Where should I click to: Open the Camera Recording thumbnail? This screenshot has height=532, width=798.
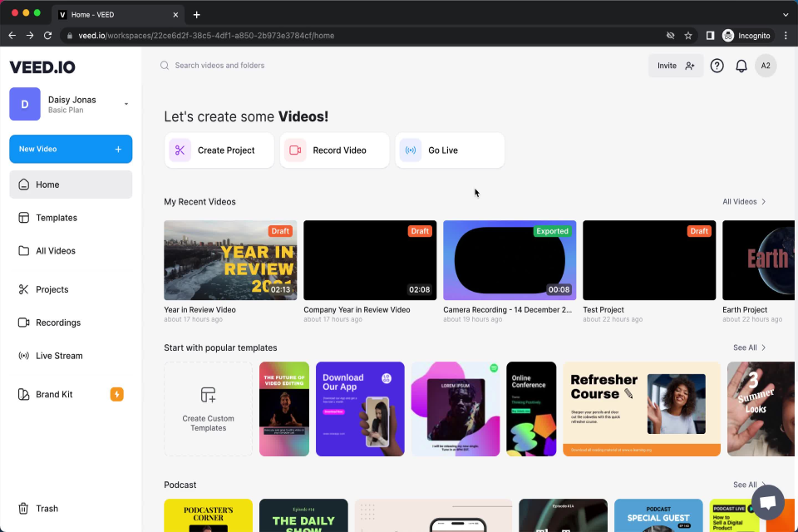tap(510, 260)
